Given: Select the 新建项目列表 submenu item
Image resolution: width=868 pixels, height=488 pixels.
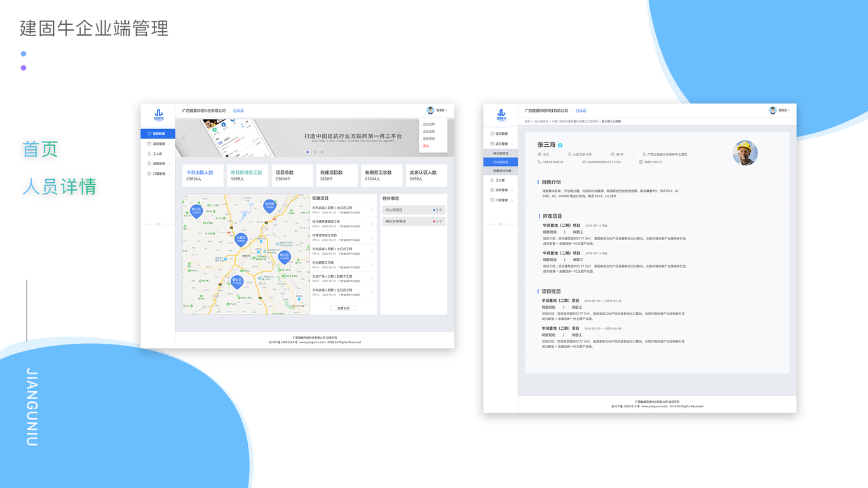Looking at the screenshot, I should (x=501, y=171).
